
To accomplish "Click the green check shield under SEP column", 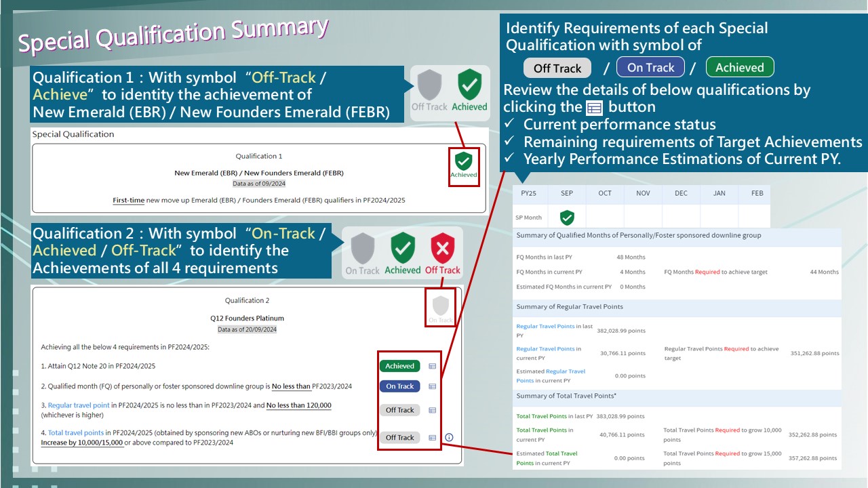I will [x=567, y=218].
